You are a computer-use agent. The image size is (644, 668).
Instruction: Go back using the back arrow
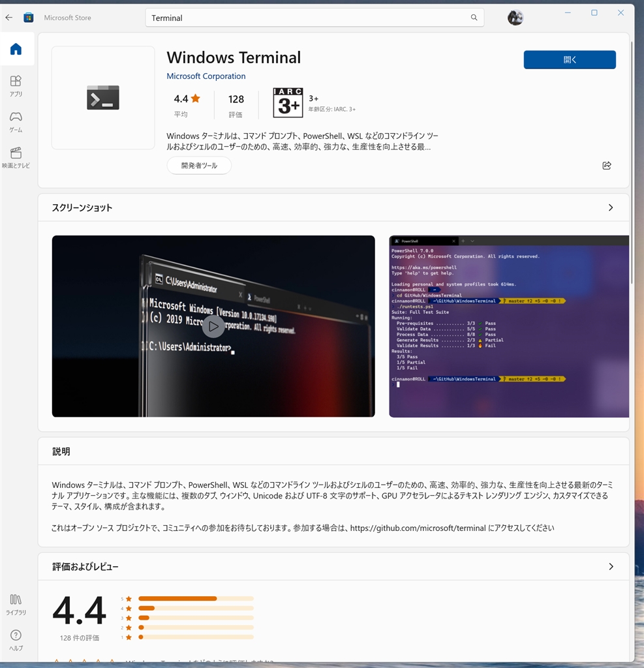pos(9,18)
